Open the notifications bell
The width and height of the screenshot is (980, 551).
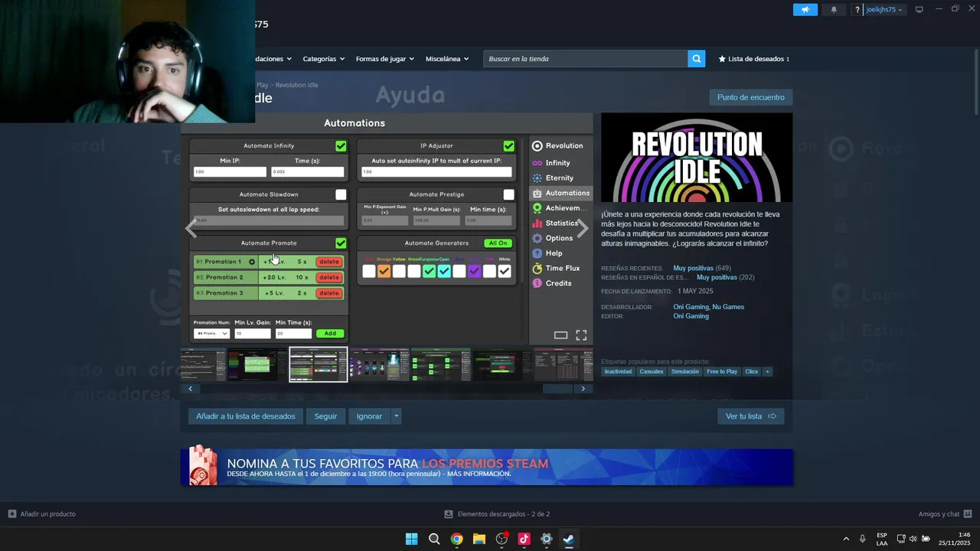[x=834, y=9]
